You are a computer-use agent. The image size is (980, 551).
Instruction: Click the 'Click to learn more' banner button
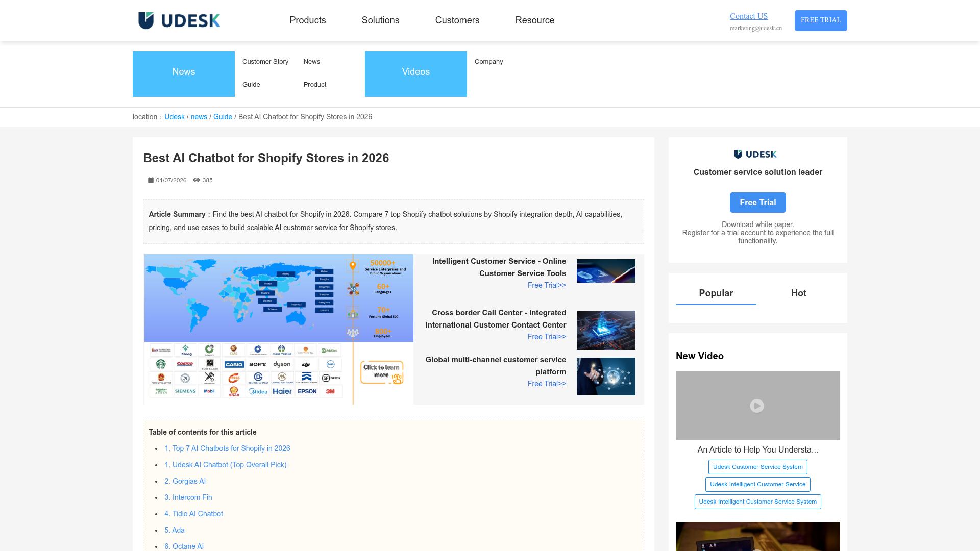[382, 372]
